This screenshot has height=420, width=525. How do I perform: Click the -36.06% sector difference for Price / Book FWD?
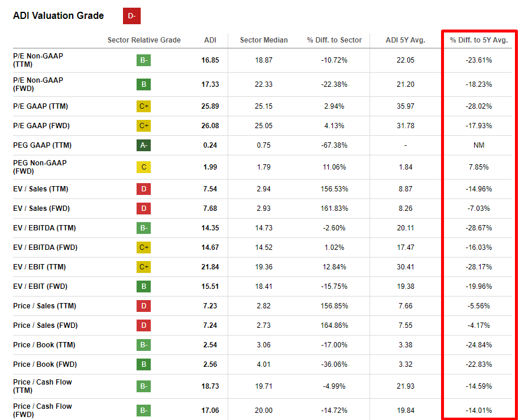(335, 364)
